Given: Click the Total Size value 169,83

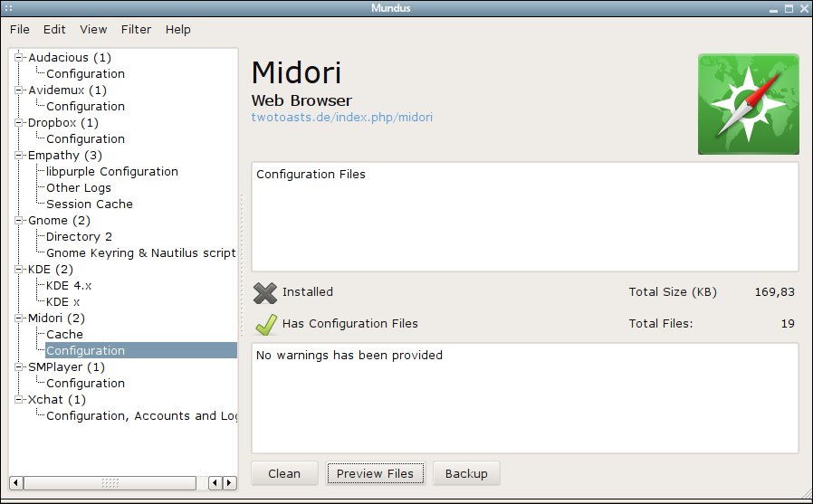Looking at the screenshot, I should tap(774, 292).
